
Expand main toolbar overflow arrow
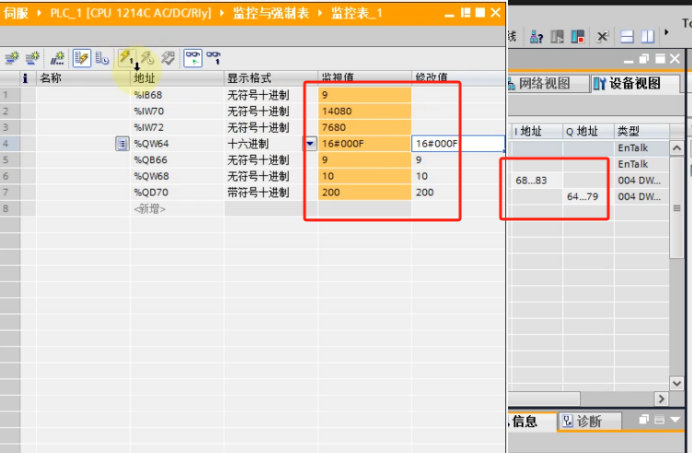[x=666, y=32]
